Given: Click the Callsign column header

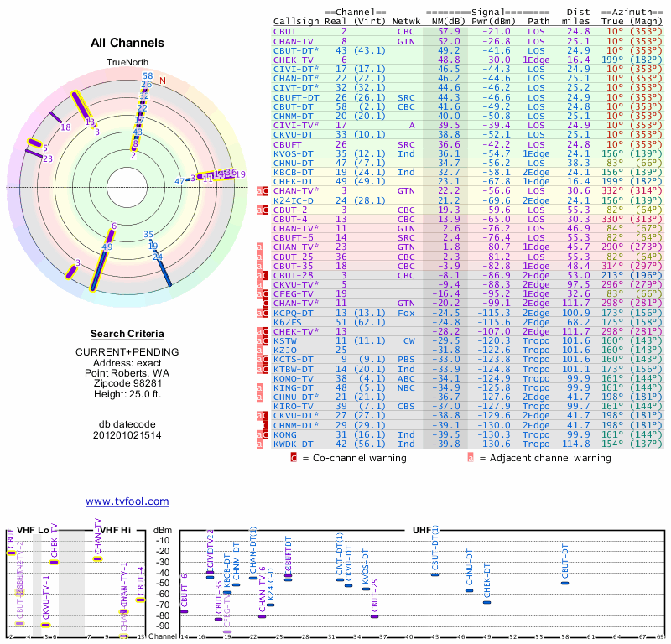Looking at the screenshot, I should (296, 22).
